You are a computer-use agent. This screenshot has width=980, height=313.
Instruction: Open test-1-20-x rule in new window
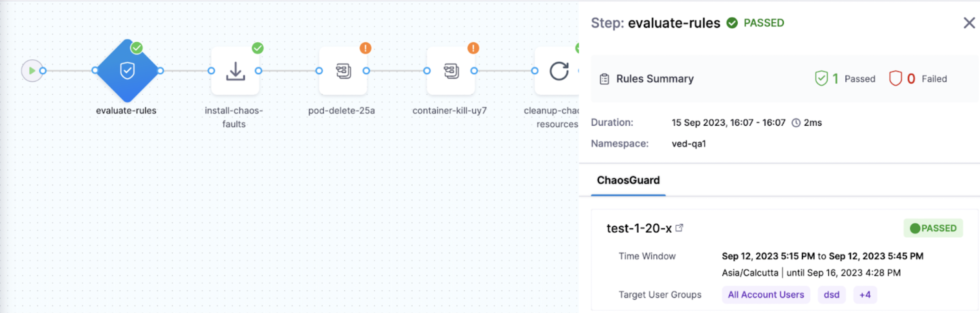pos(679,228)
